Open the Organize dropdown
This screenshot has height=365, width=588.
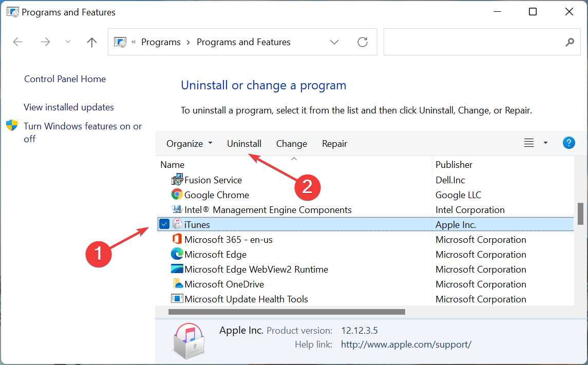189,143
